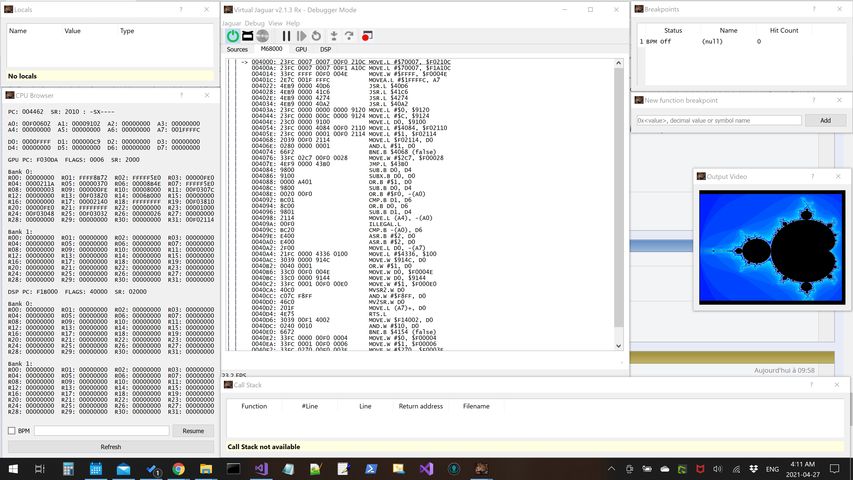Click the cartridge insert icon in the toolbar
Image resolution: width=853 pixels, height=480 pixels.
coord(248,36)
